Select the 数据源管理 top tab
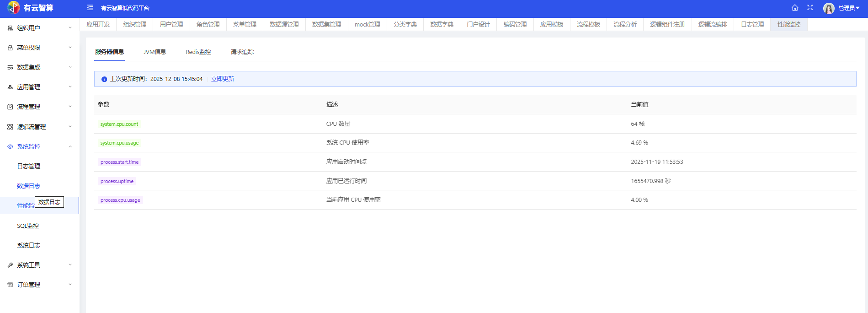This screenshot has height=313, width=868. (284, 24)
